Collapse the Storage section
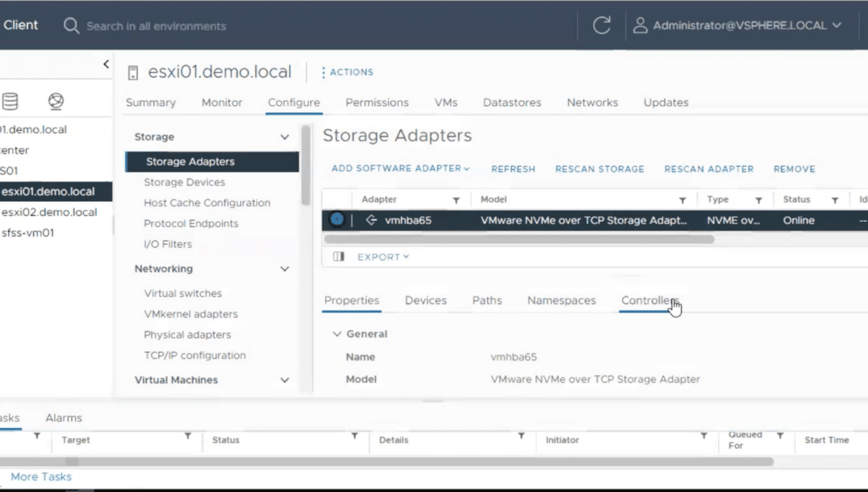868x492 pixels. (x=285, y=137)
